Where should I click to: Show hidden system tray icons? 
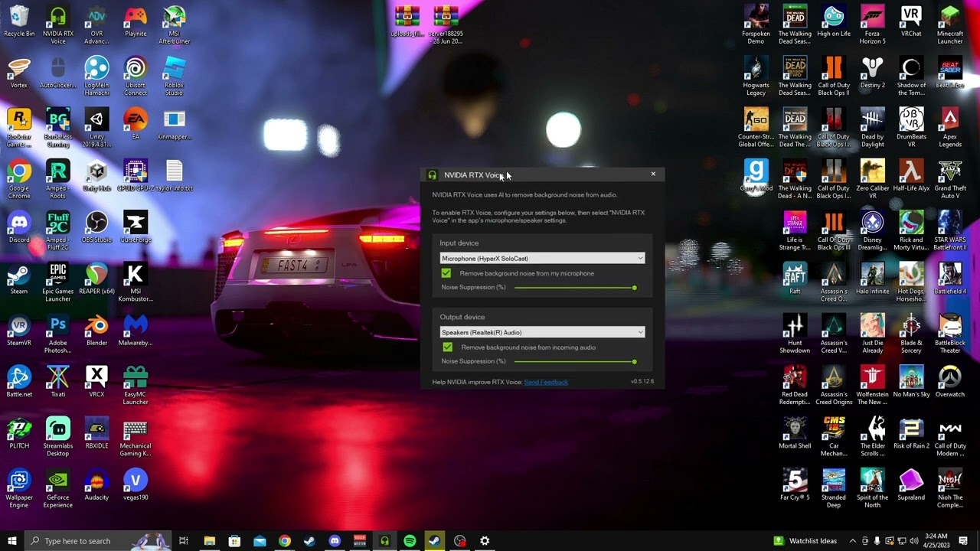point(853,541)
